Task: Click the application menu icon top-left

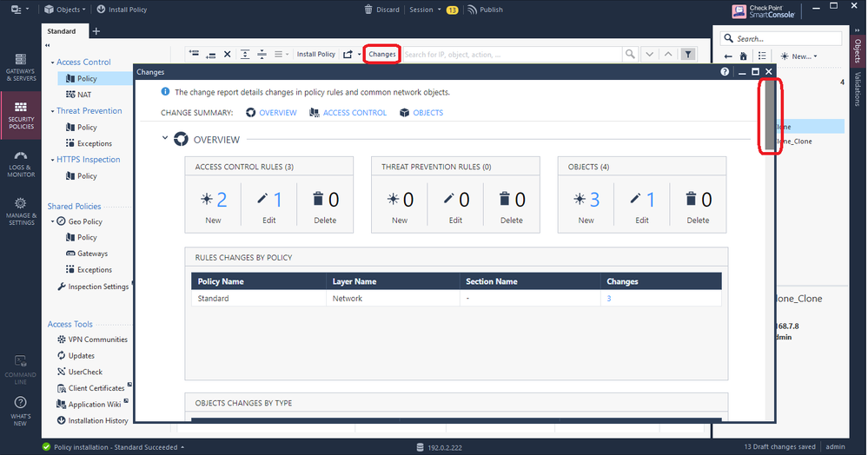Action: [16, 10]
